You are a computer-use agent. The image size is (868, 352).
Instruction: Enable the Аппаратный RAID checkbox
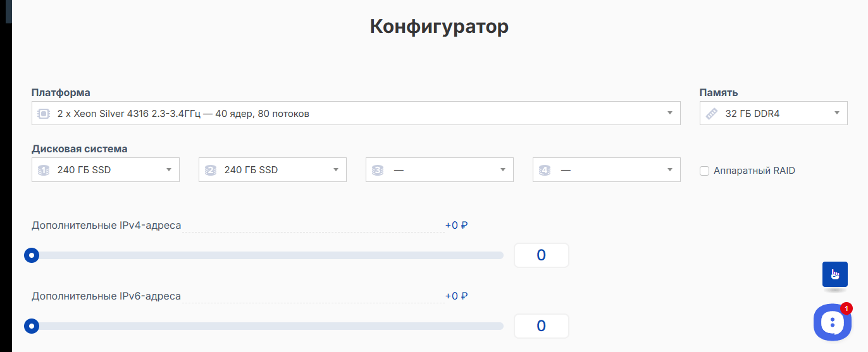coord(704,171)
